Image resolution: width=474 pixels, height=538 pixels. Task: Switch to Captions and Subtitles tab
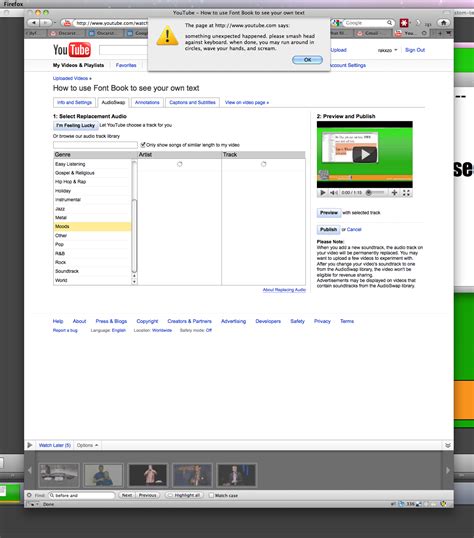pyautogui.click(x=192, y=102)
